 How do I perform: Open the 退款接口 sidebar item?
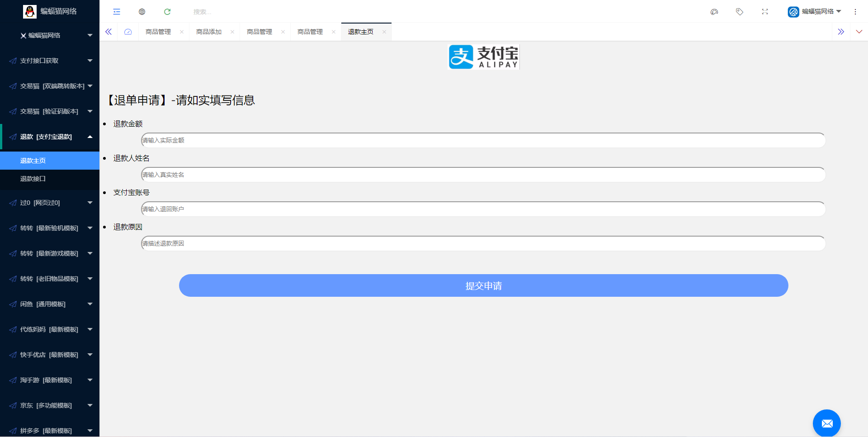pos(50,179)
